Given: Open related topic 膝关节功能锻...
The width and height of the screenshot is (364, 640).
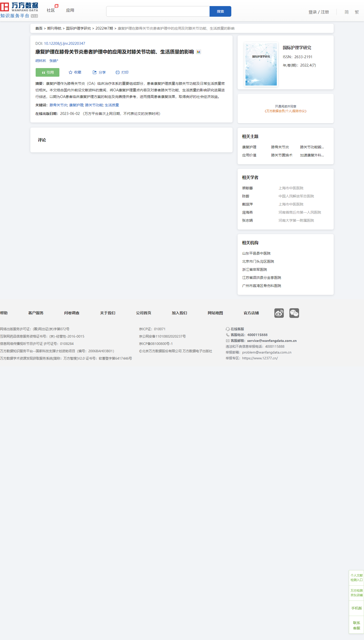Looking at the screenshot, I should [312, 147].
